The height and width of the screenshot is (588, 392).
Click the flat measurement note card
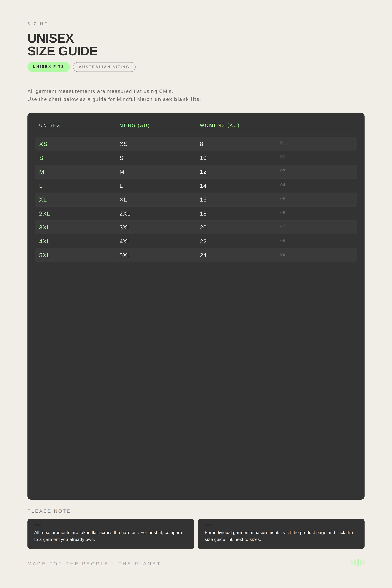point(111,534)
